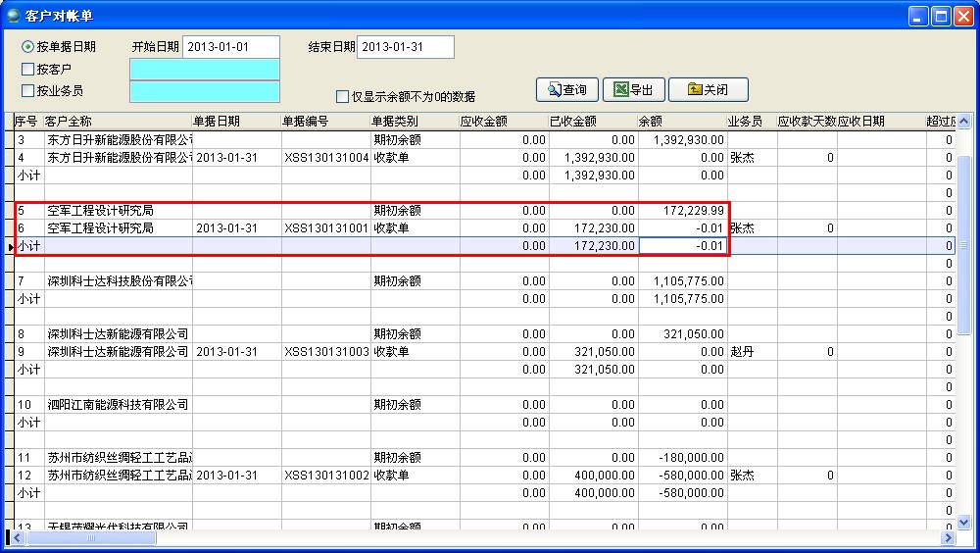The width and height of the screenshot is (980, 553).
Task: Toggle 仅显示余额不为0的数据 checkbox
Action: pos(342,97)
